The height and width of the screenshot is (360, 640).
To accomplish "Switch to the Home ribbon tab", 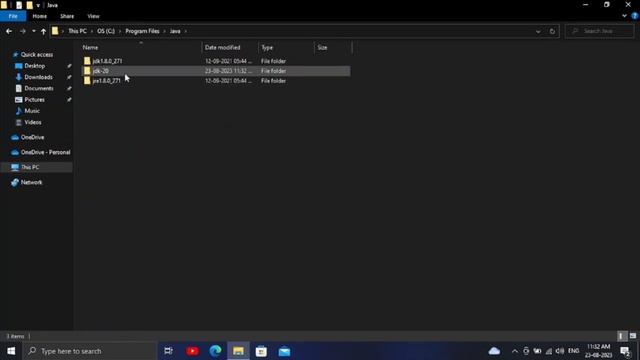I will click(40, 16).
